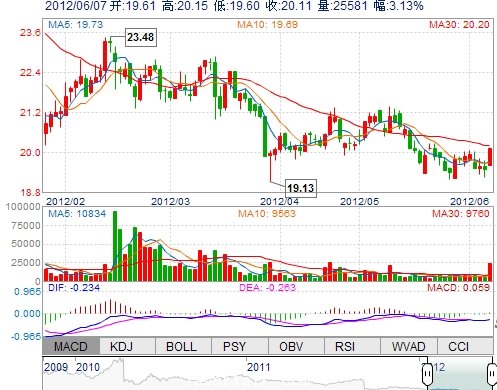Show the PSY indicator
Screen dimensions: 497x390
point(234,346)
